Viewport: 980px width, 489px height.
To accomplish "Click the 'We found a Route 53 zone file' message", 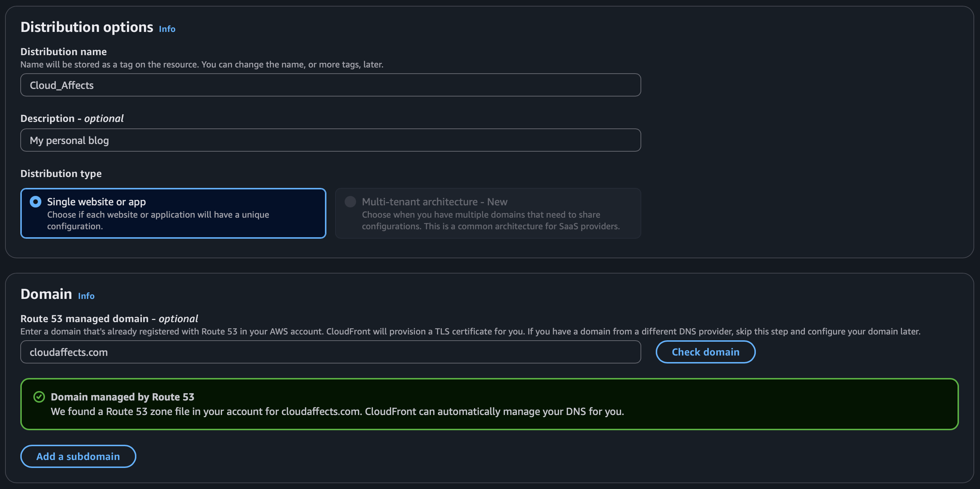I will point(337,411).
